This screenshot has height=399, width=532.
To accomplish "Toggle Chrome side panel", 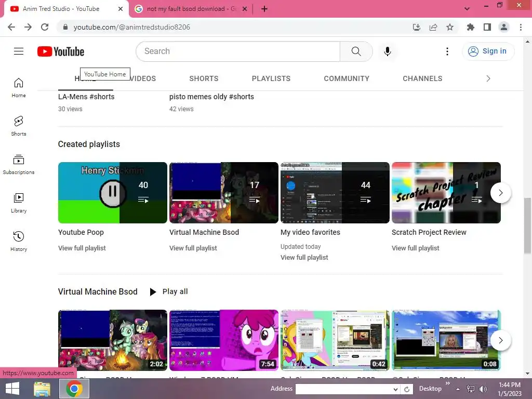I will point(487,27).
